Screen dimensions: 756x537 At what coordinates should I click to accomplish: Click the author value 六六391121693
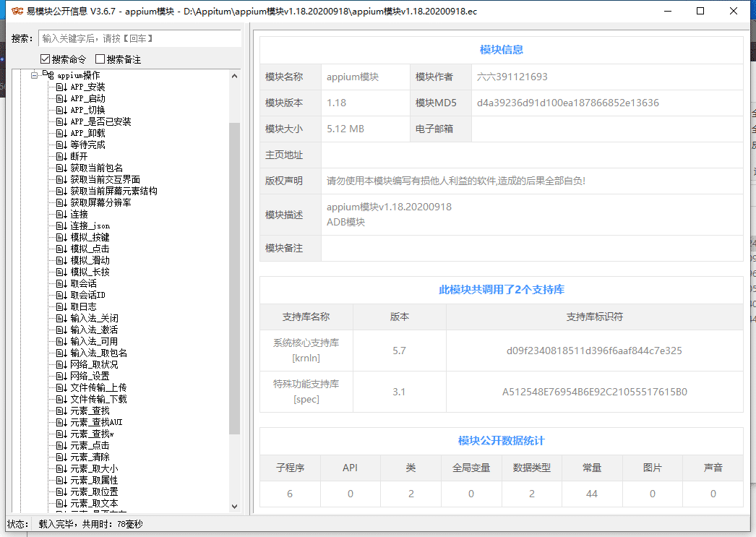coord(512,77)
